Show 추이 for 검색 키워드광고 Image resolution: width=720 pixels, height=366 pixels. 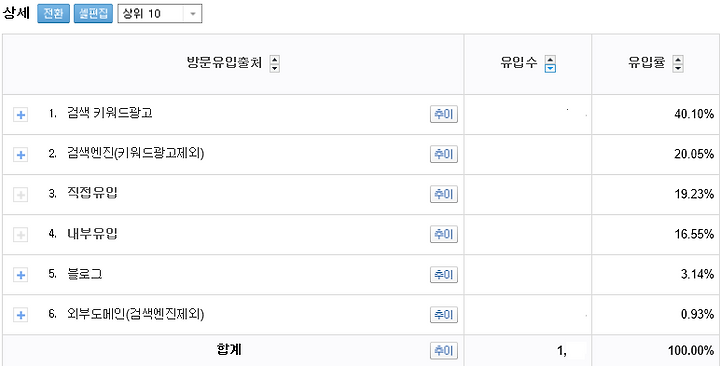pos(444,114)
